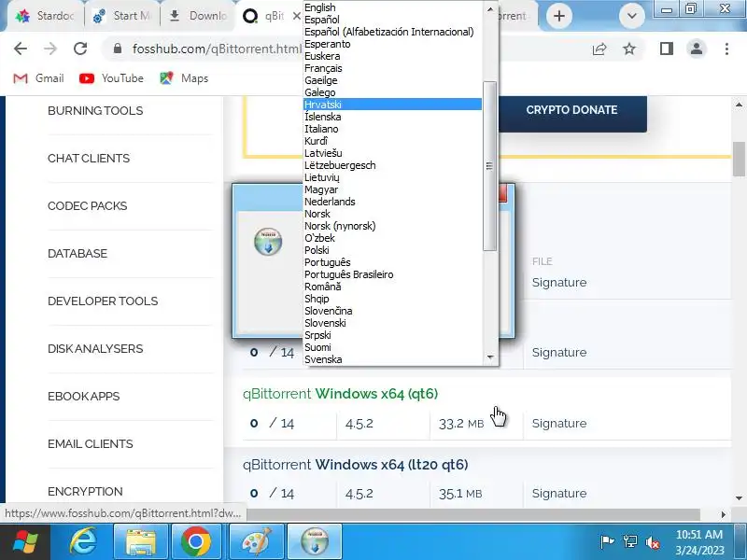Click muted volume tray icon
This screenshot has height=560, width=747.
pyautogui.click(x=652, y=542)
